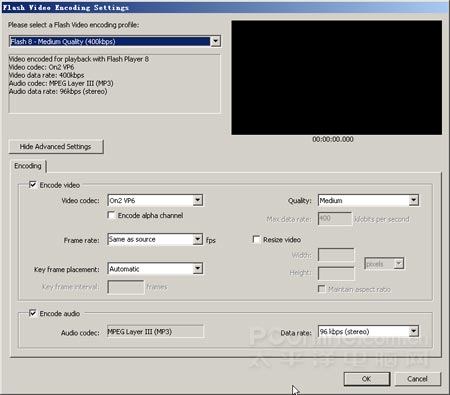
Task: Click the OK button
Action: [367, 379]
